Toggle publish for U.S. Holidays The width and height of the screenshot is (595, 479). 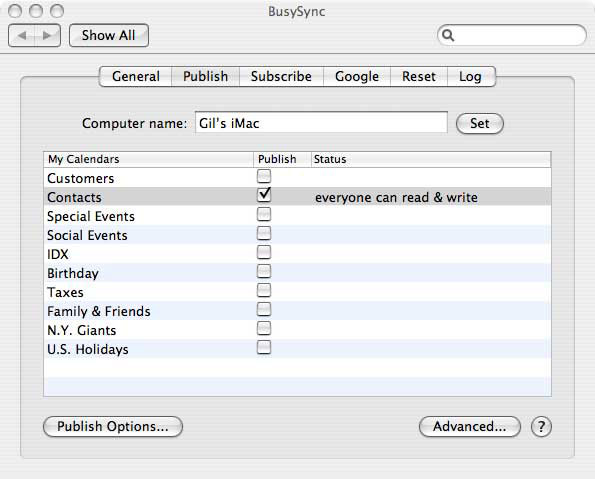(264, 347)
